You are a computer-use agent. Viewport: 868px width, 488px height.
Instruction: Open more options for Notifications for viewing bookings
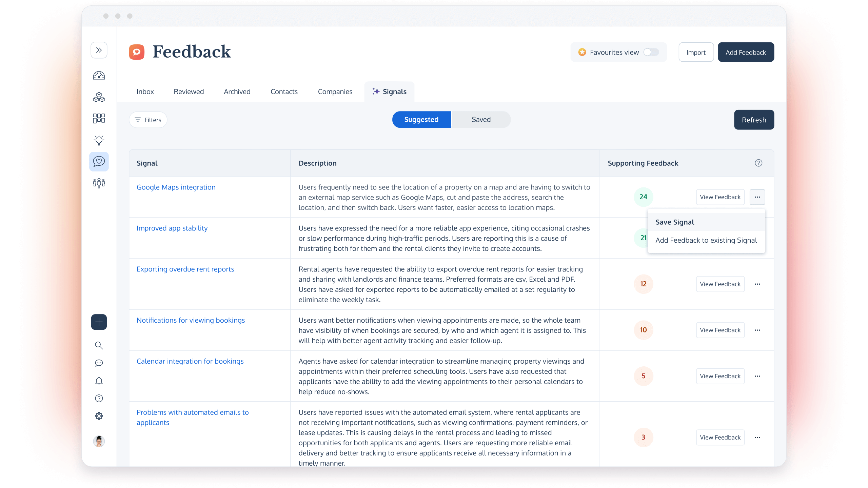[x=757, y=330]
